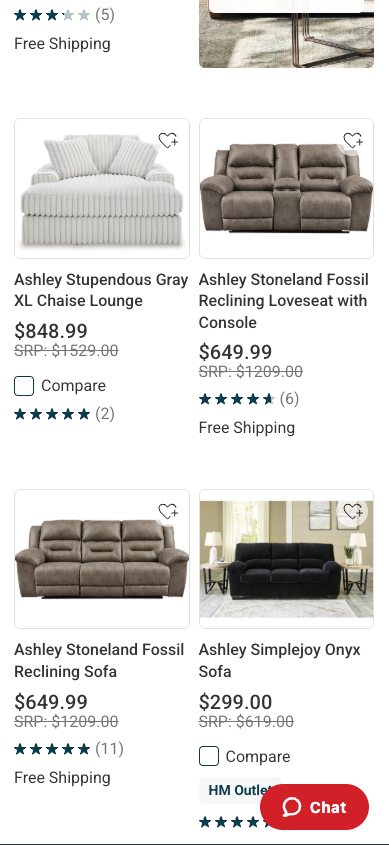The width and height of the screenshot is (389, 845).
Task: View the fossil three-seat reclining sofa image
Action: pos(102,559)
